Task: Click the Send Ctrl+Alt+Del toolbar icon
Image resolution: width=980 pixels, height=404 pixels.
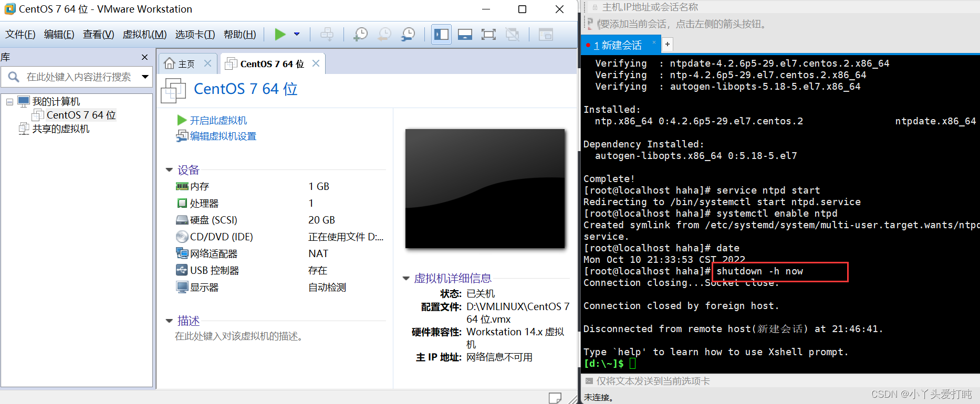Action: 327,35
